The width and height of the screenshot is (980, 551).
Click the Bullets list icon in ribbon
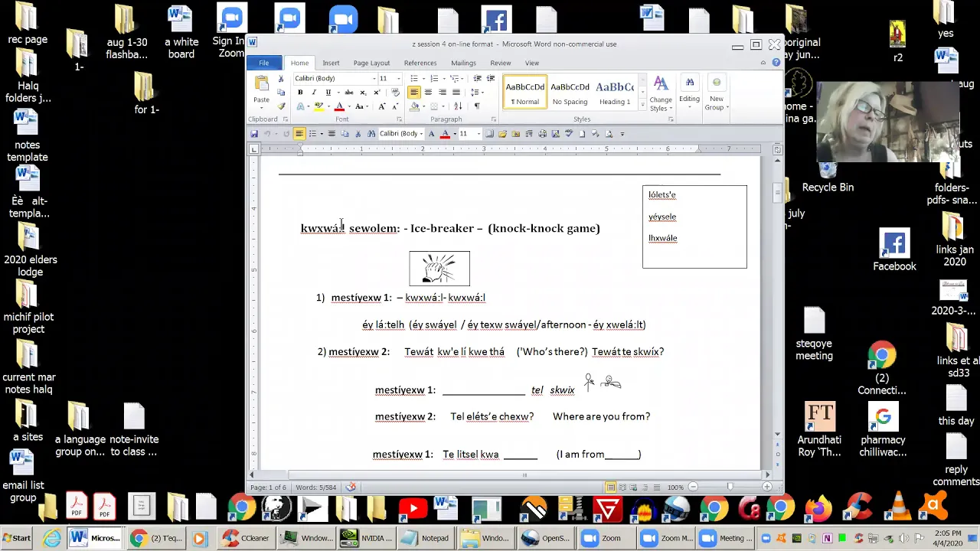(414, 79)
